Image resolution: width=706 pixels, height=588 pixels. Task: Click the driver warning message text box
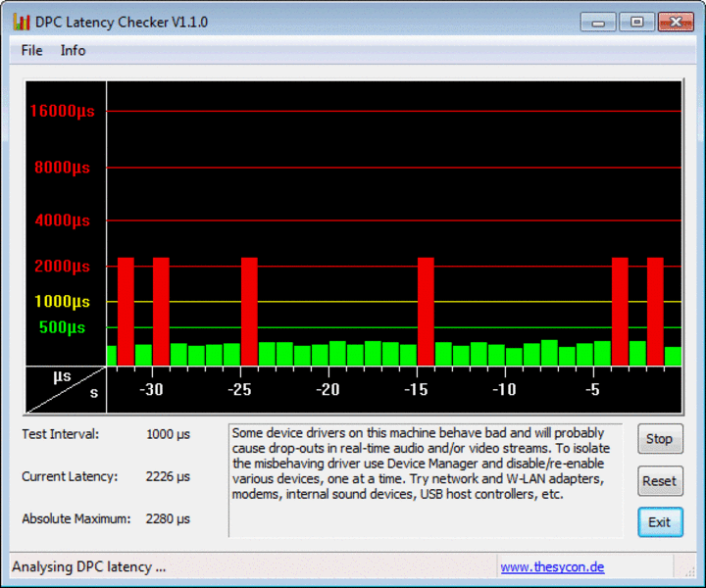[x=426, y=480]
